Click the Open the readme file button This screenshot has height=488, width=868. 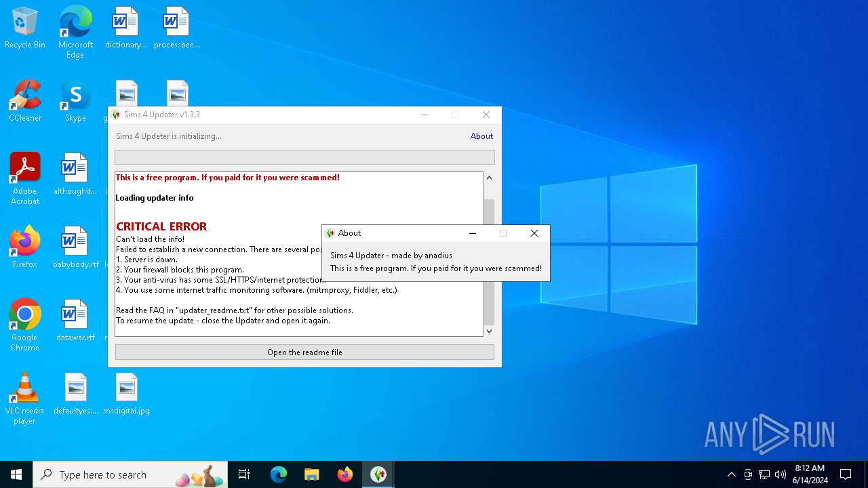(304, 352)
